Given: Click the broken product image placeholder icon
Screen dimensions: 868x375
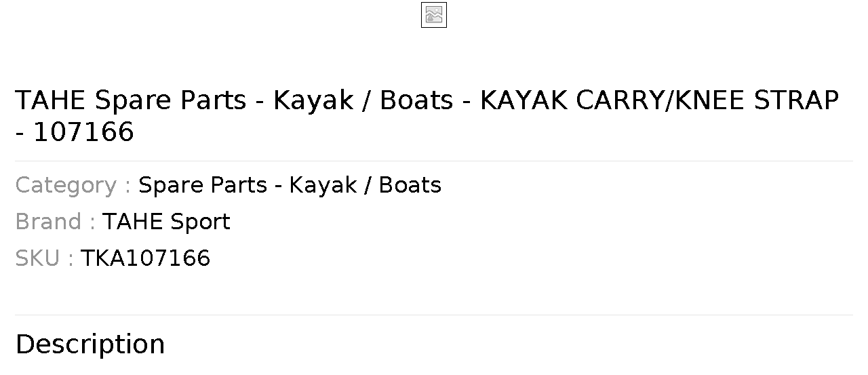Looking at the screenshot, I should point(434,15).
